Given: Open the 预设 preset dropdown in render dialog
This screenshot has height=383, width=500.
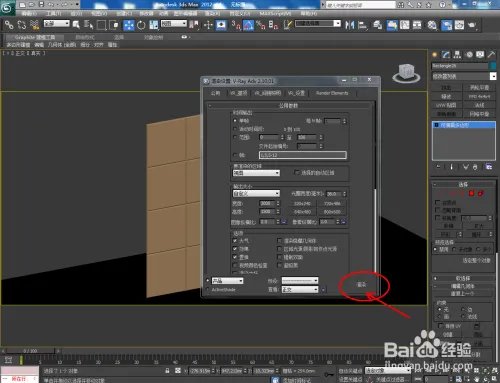Looking at the screenshot, I should (300, 281).
